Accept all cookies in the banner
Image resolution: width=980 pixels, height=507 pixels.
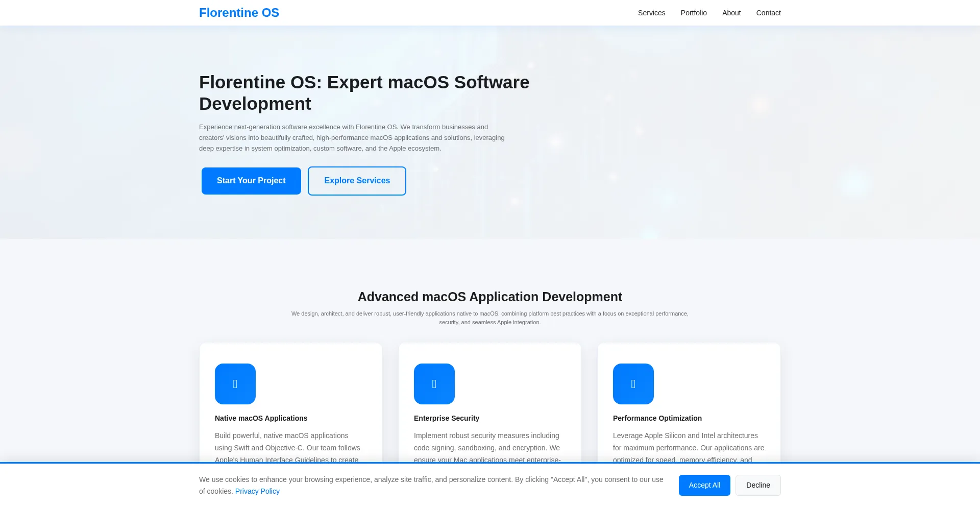(704, 485)
